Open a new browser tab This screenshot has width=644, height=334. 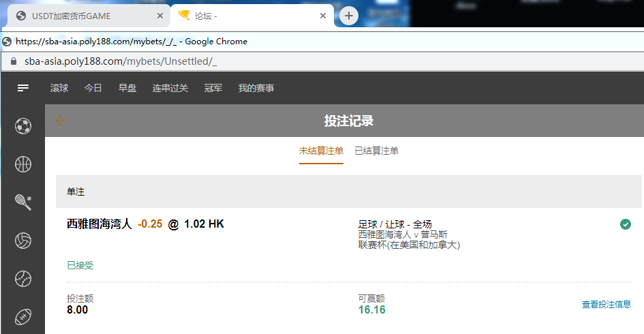pos(349,16)
